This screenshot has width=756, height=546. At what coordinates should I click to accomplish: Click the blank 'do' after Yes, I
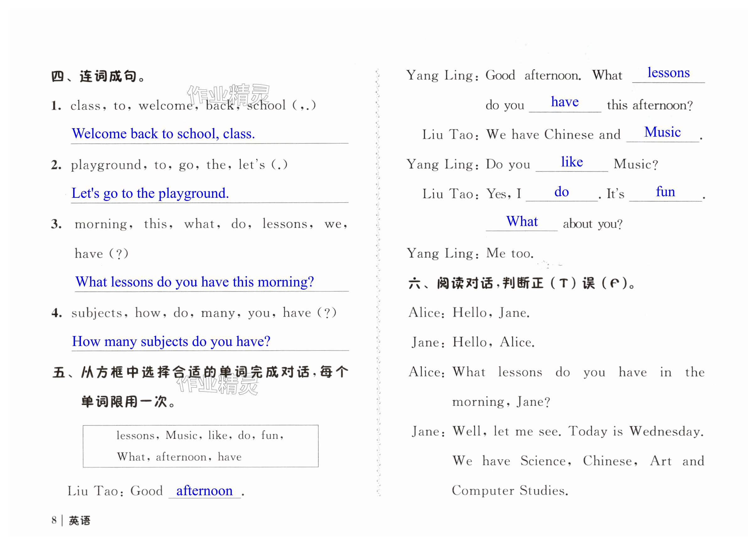tap(561, 192)
